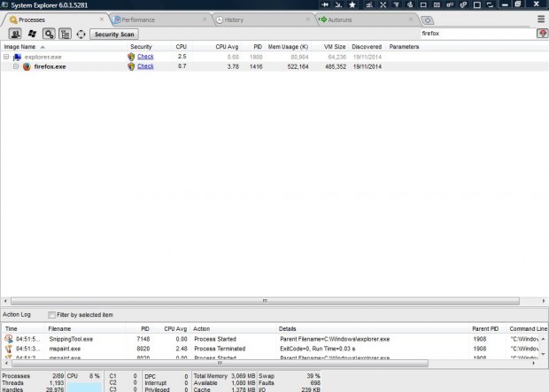549x392 pixels.
Task: Click the Check link for explorer.exe
Action: click(x=145, y=57)
